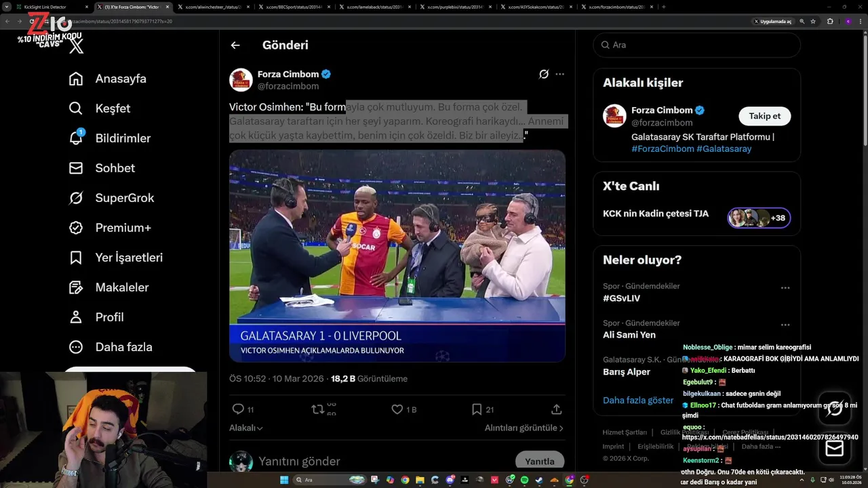Click the Windows taskbar Ara search box
This screenshot has width=868, height=488.
[x=332, y=480]
